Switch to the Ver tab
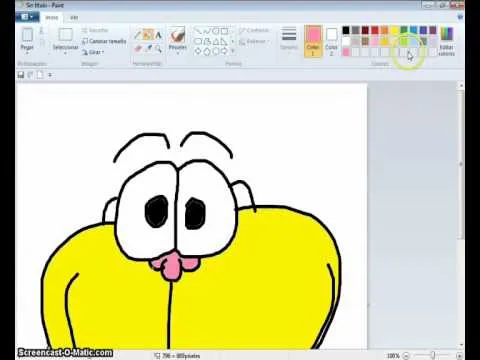Screen dimensions: 480x360 click(74, 17)
